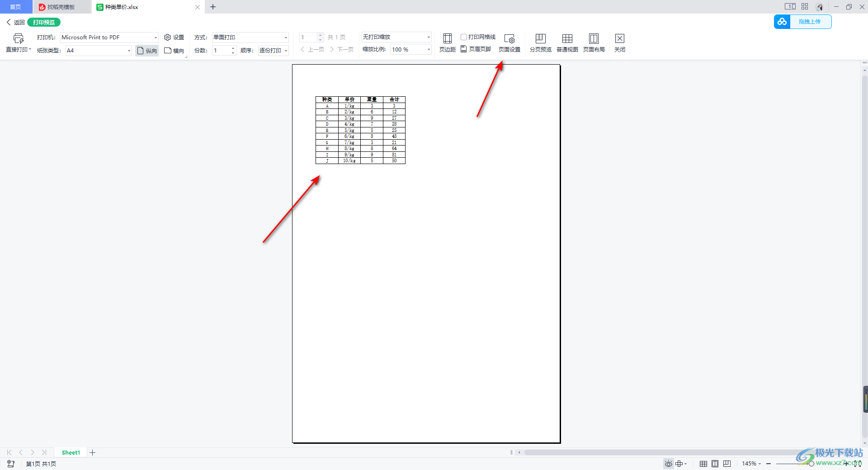Click the 合计 header cell in preview
This screenshot has height=470, width=868.
[x=394, y=99]
